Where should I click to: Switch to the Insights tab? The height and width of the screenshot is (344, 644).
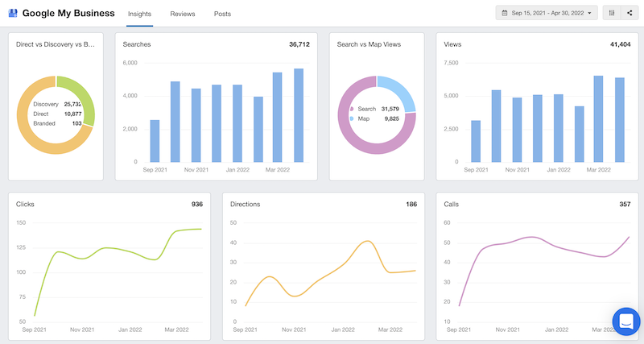pyautogui.click(x=139, y=14)
